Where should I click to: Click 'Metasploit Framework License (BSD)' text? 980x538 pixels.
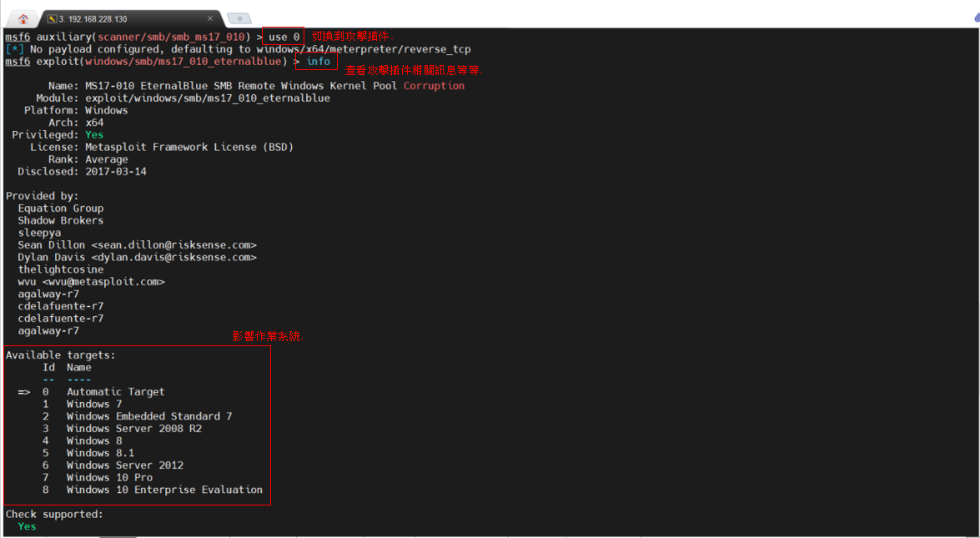click(x=189, y=147)
